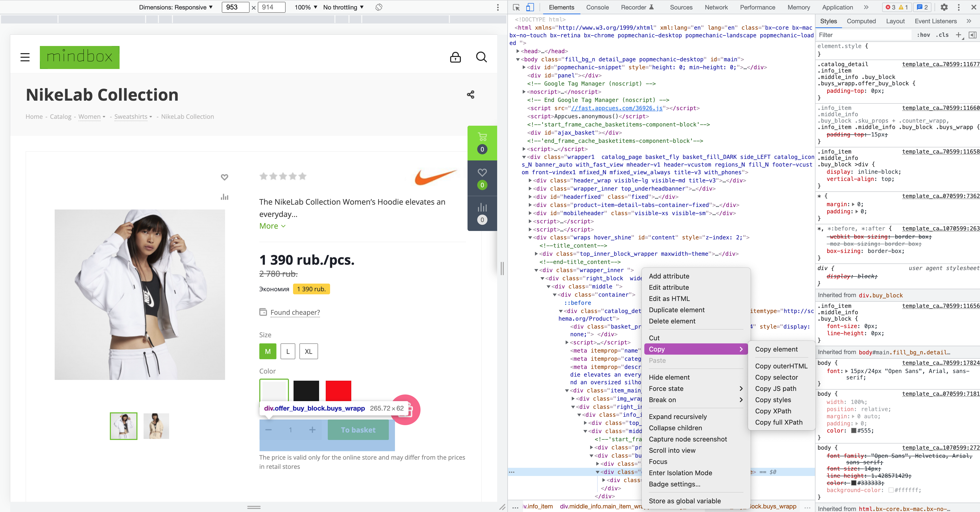Select size M
The image size is (980, 512).
point(268,352)
